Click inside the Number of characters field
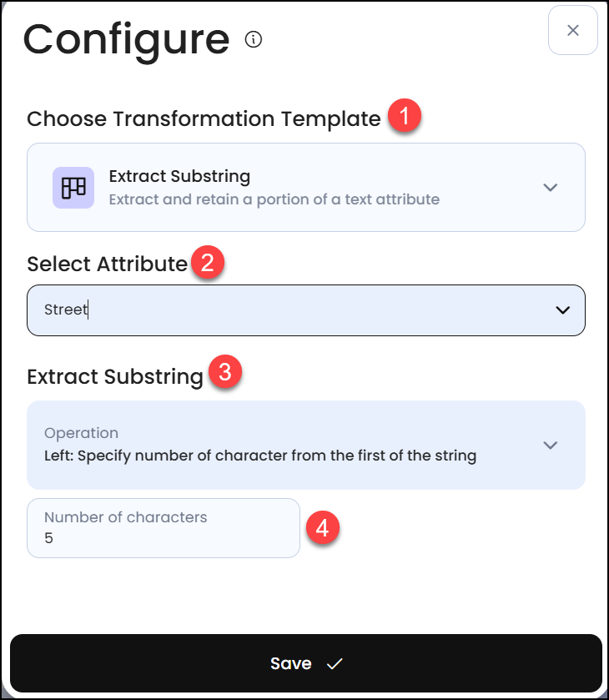This screenshot has height=700, width=609. (163, 528)
